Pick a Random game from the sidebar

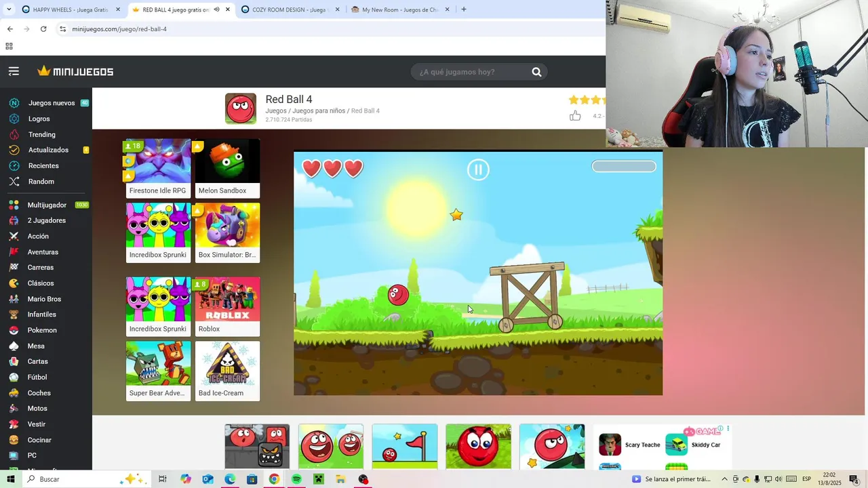point(41,181)
